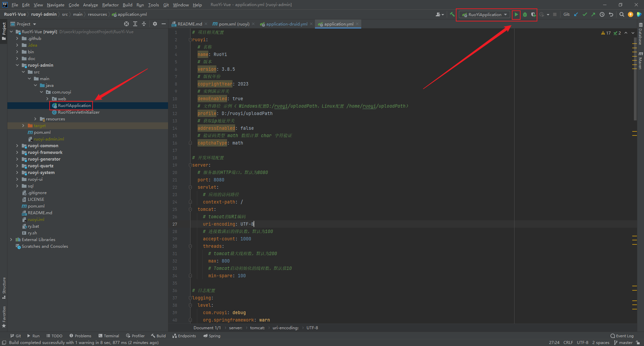644x346 pixels.
Task: Toggle the Project side tab
Action: pyautogui.click(x=4, y=31)
